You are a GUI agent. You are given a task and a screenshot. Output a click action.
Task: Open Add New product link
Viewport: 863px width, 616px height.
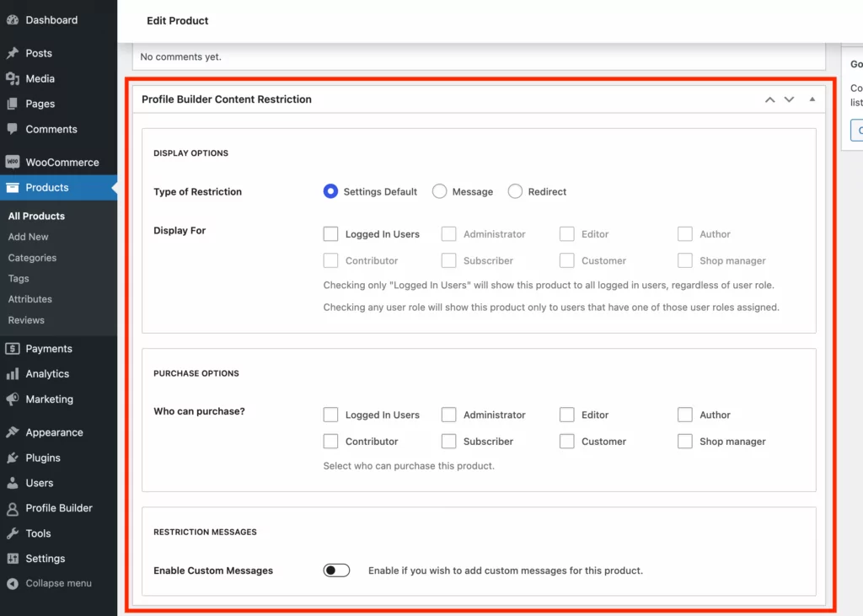(28, 237)
